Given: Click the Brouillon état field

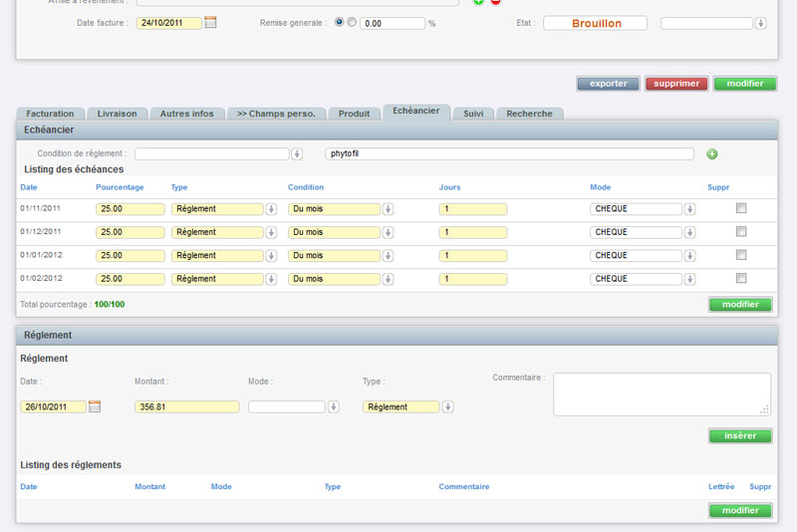Looking at the screenshot, I should coord(595,23).
